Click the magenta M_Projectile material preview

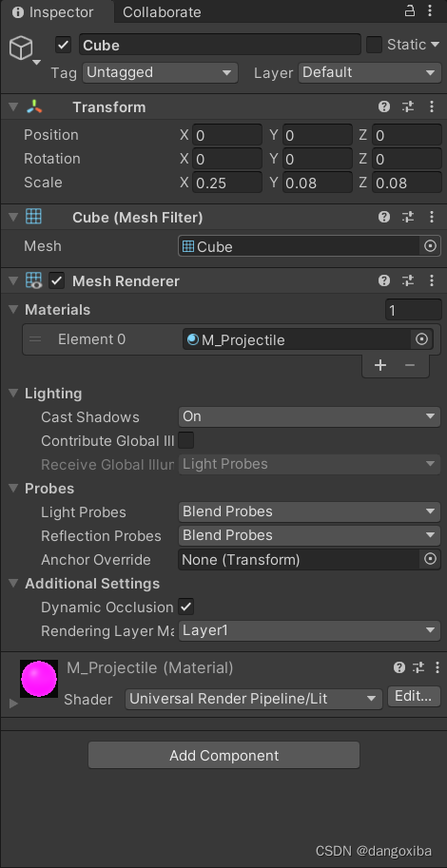pos(39,679)
